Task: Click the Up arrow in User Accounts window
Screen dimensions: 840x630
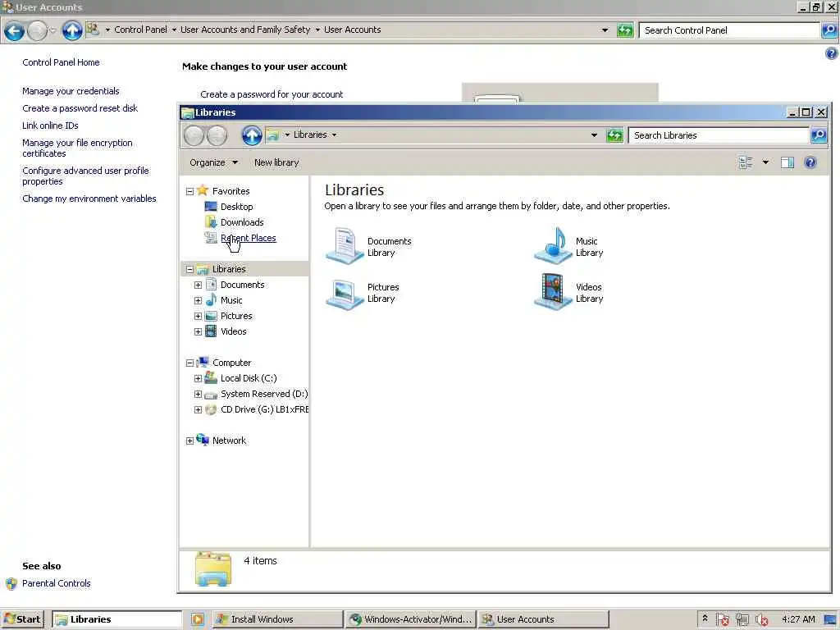Action: [72, 30]
